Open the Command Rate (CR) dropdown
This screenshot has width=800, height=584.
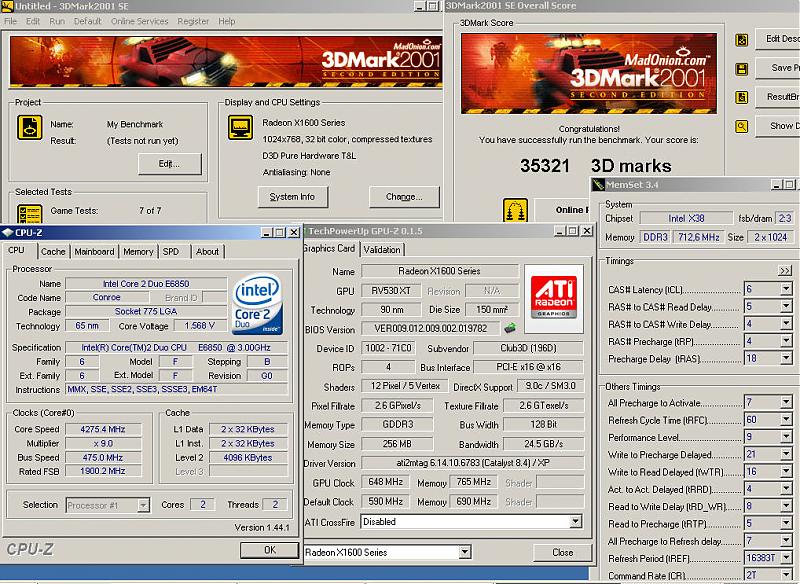pos(786,575)
